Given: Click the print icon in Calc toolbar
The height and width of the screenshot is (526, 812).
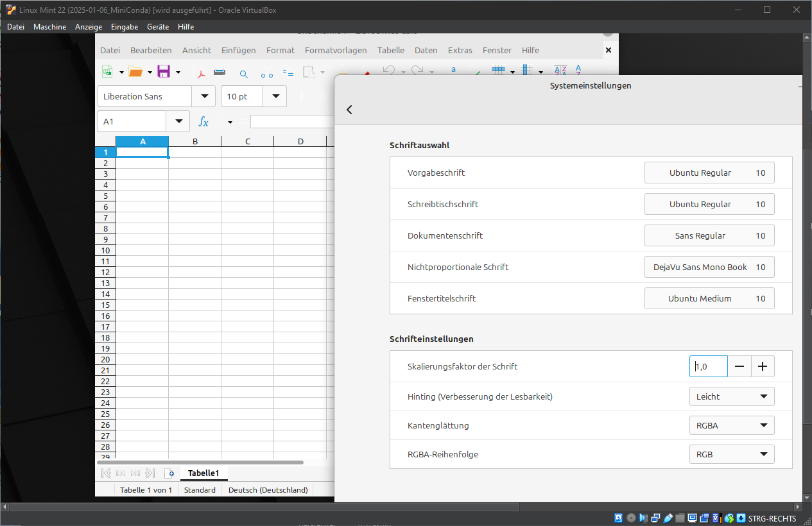Looking at the screenshot, I should click(220, 72).
